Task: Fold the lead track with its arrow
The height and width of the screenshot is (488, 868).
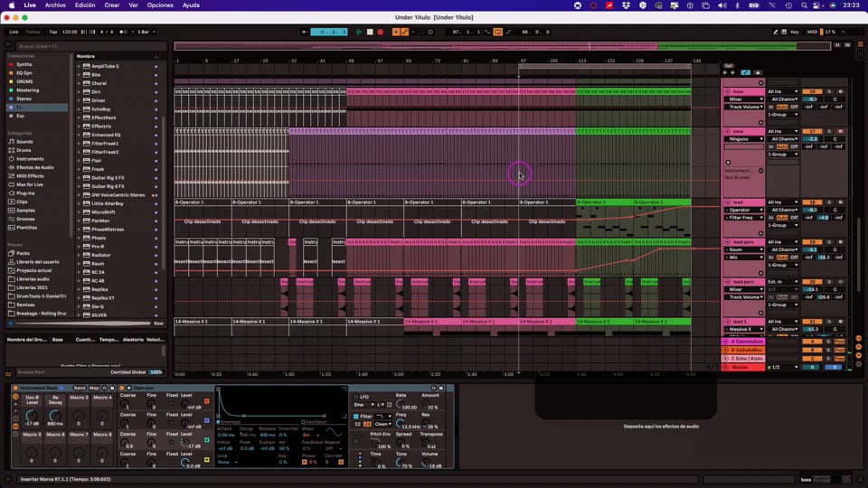Action: coord(727,202)
